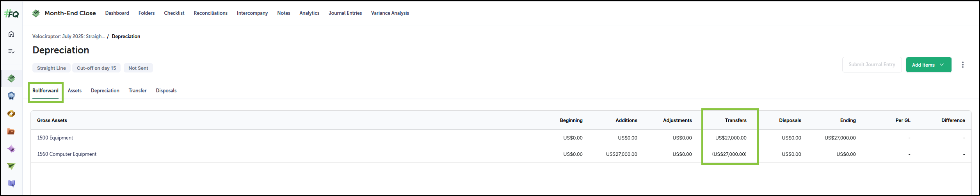Follow the Velociraptor July 2025 breadcrumb link
The height and width of the screenshot is (196, 980).
(x=69, y=36)
